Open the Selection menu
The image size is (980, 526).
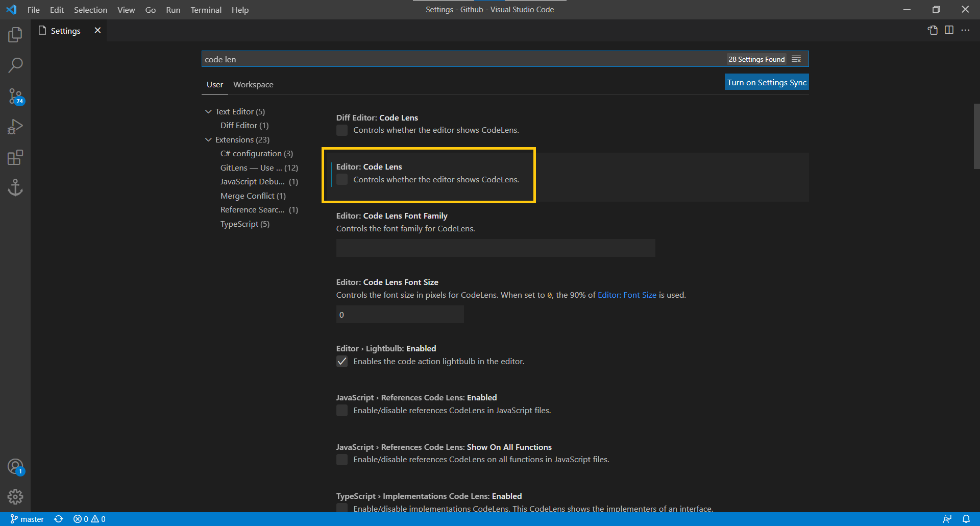[x=90, y=10]
